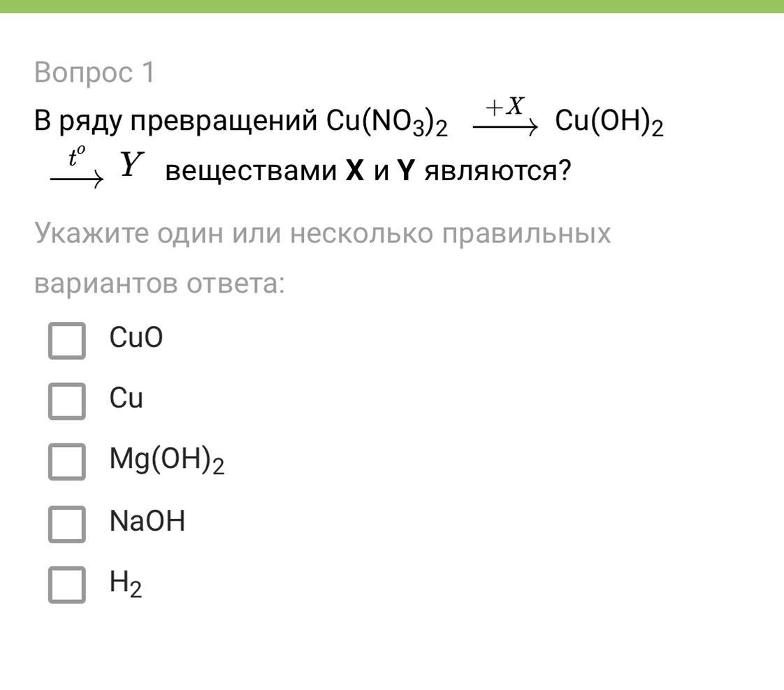Screen dimensions: 784x690
Task: Select the Mg(OH)2 checkbox
Action: (x=67, y=462)
